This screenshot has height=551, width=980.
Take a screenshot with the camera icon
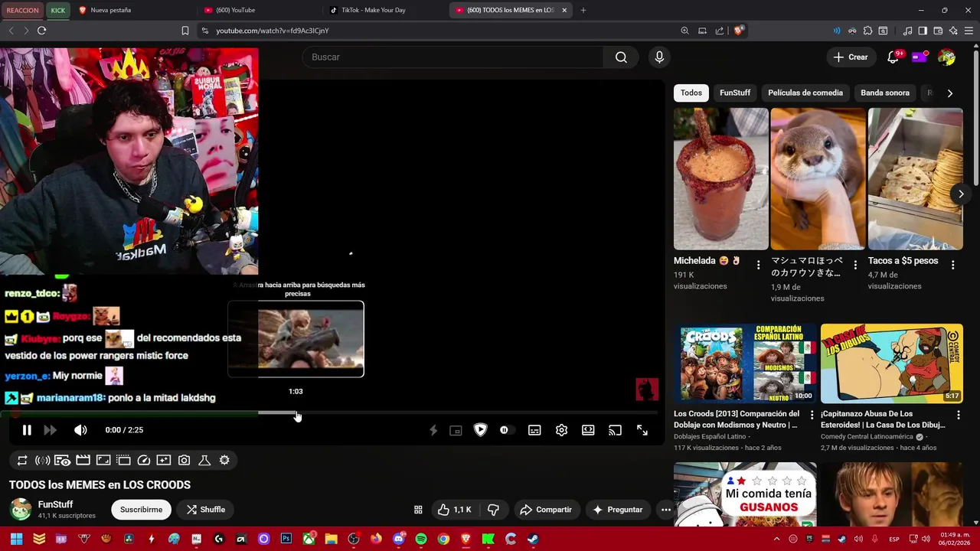click(184, 460)
